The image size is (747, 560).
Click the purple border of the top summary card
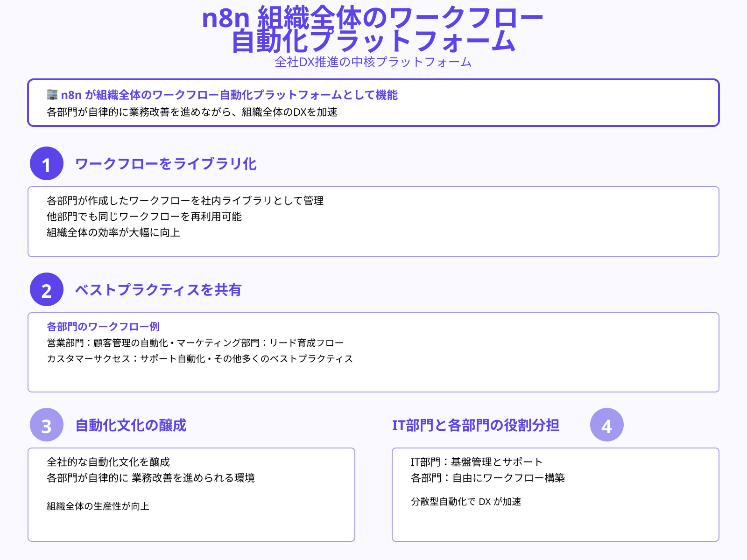373,80
